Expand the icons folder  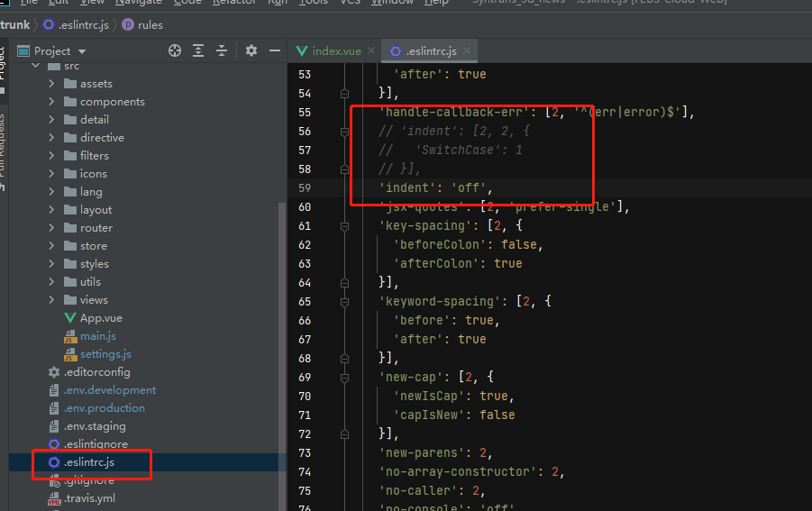point(51,173)
